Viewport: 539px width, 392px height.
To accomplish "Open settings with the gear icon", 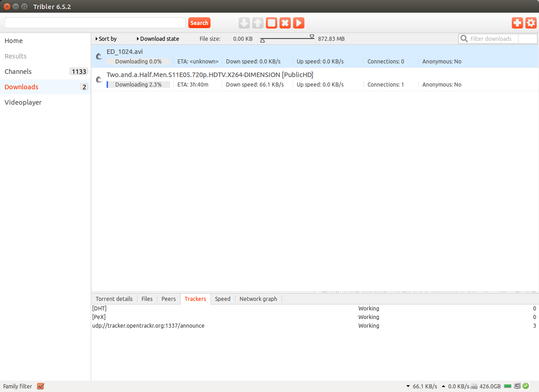I will coord(530,23).
